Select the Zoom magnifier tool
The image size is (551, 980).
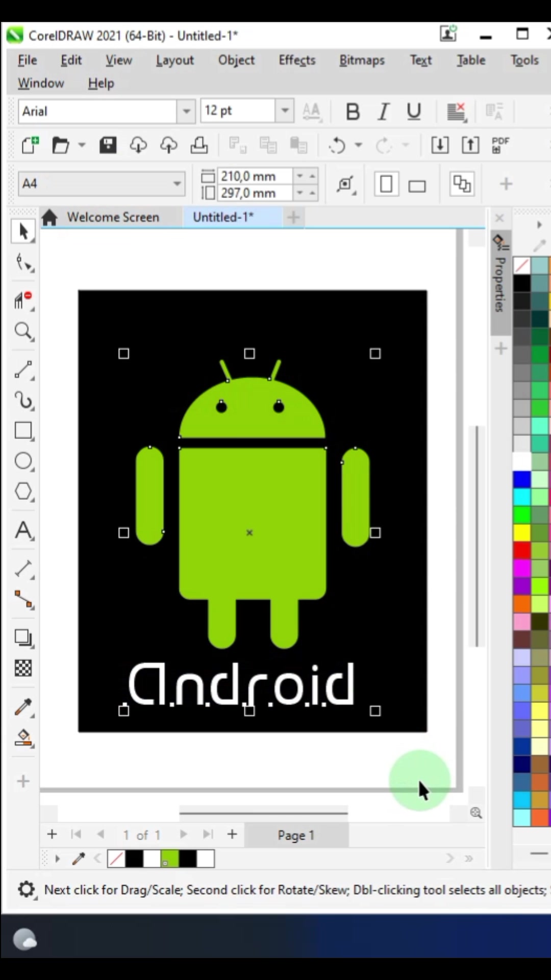coord(23,331)
